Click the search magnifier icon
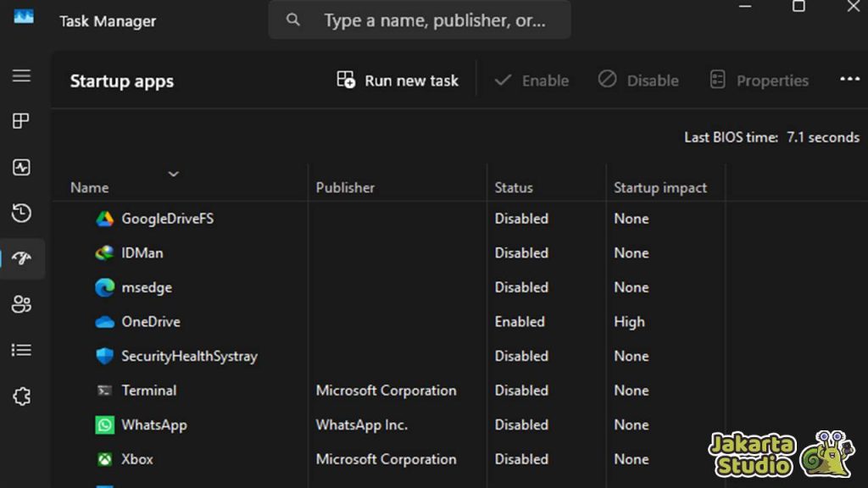The image size is (868, 488). (292, 20)
